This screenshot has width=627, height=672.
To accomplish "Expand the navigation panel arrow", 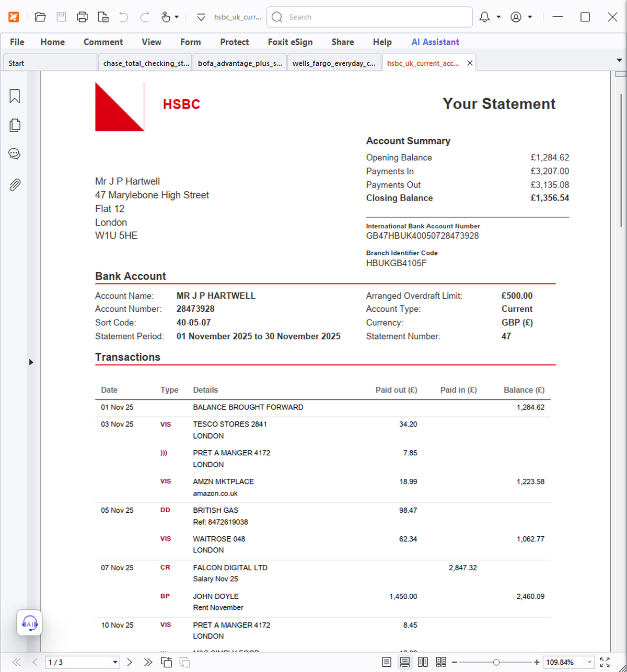I will 31,362.
